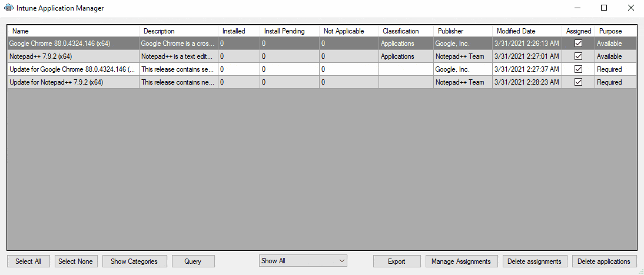Sort by Classification column header
Viewport: 644px width, 275px height.
click(406, 31)
